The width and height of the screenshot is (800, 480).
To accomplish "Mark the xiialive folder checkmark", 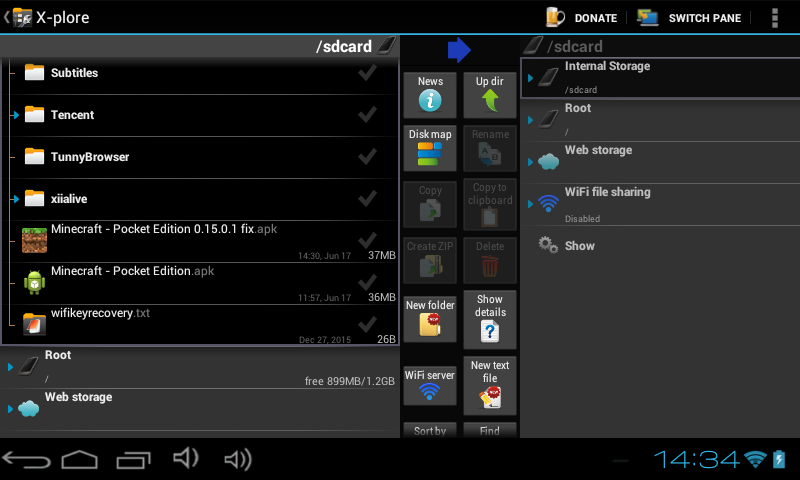I will click(x=367, y=198).
